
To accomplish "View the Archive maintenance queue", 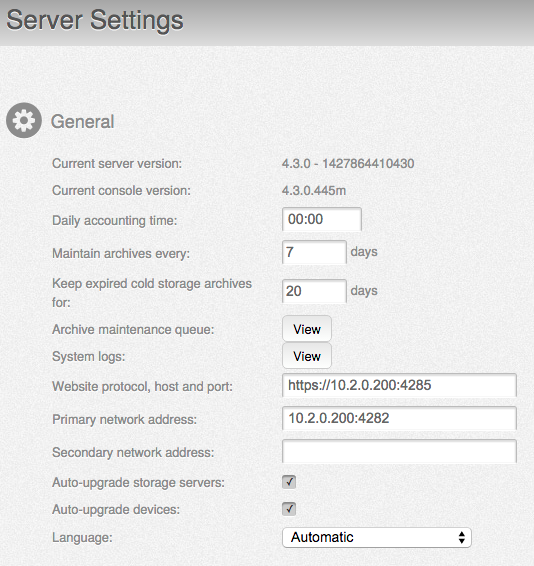I will pyautogui.click(x=307, y=329).
